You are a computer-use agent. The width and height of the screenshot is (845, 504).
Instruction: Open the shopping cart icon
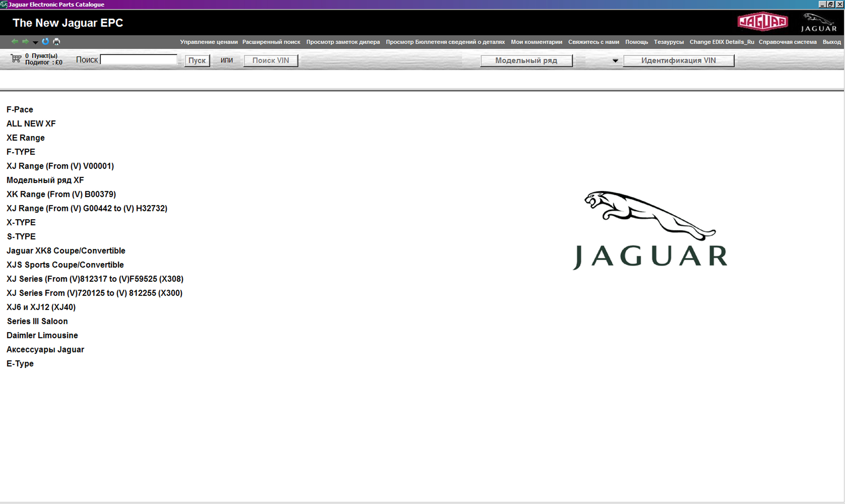click(16, 58)
